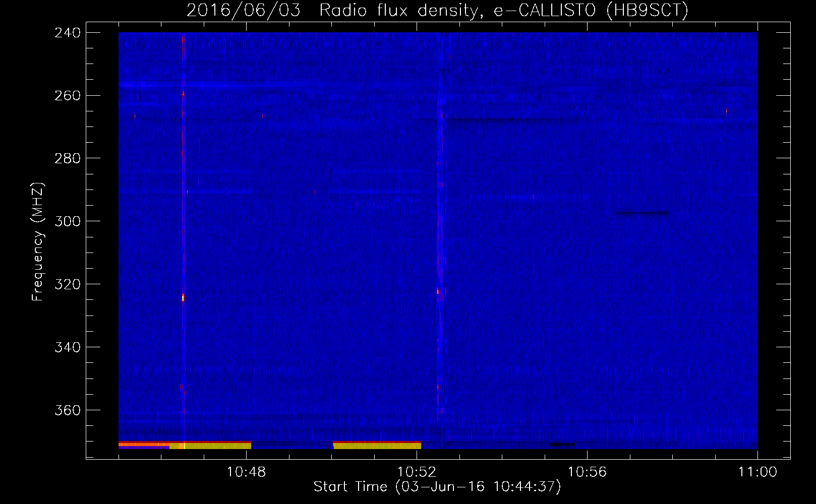
Task: Click the 10:56 time tick label
Action: [587, 472]
